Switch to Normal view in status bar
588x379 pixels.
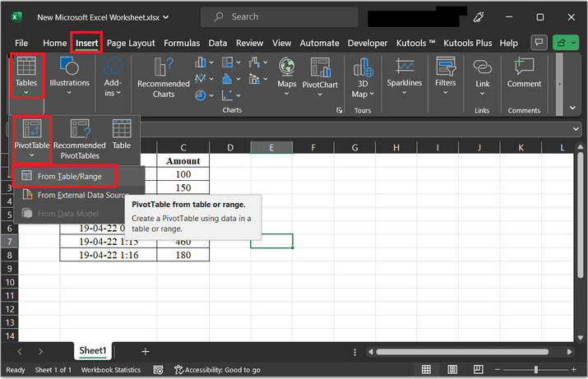coord(427,370)
